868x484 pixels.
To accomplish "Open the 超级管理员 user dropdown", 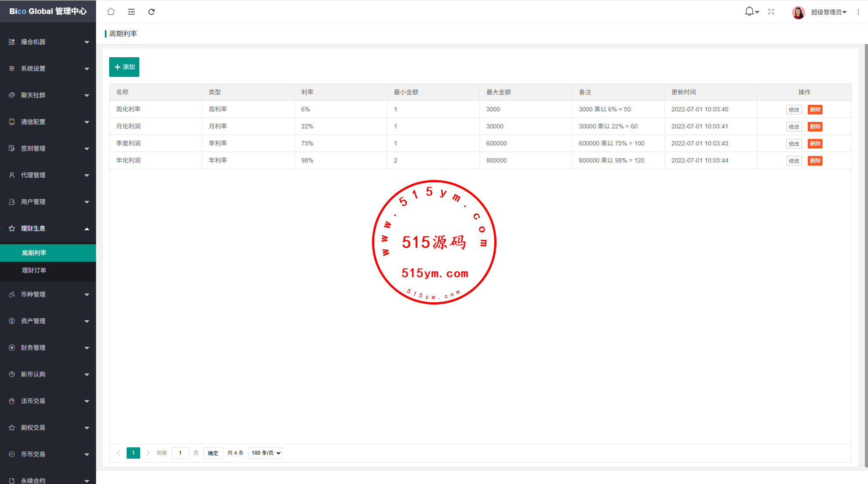I will (828, 12).
